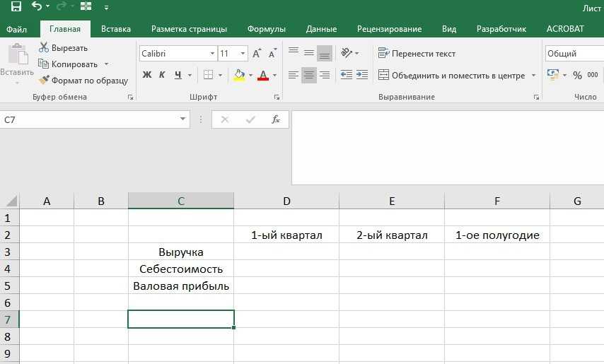Switch to the Формулы tab
The image size is (604, 364).
point(266,29)
